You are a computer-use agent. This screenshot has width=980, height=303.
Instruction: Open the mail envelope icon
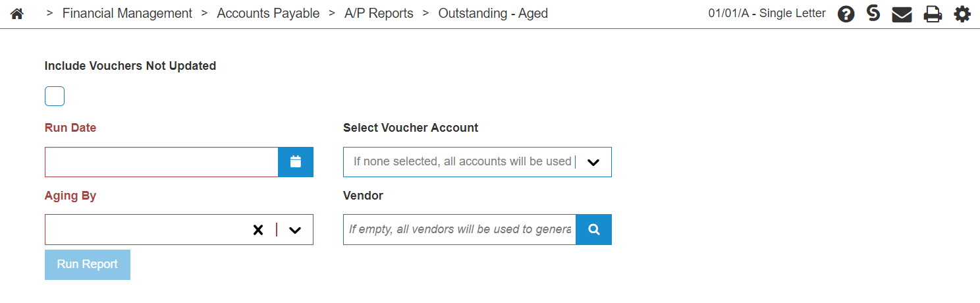[x=902, y=14]
